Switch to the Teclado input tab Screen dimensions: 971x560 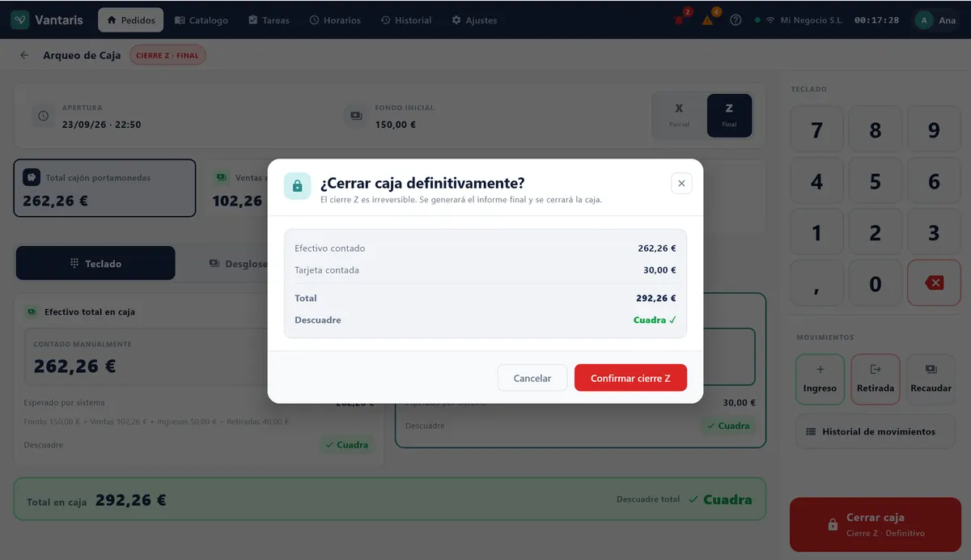(95, 263)
